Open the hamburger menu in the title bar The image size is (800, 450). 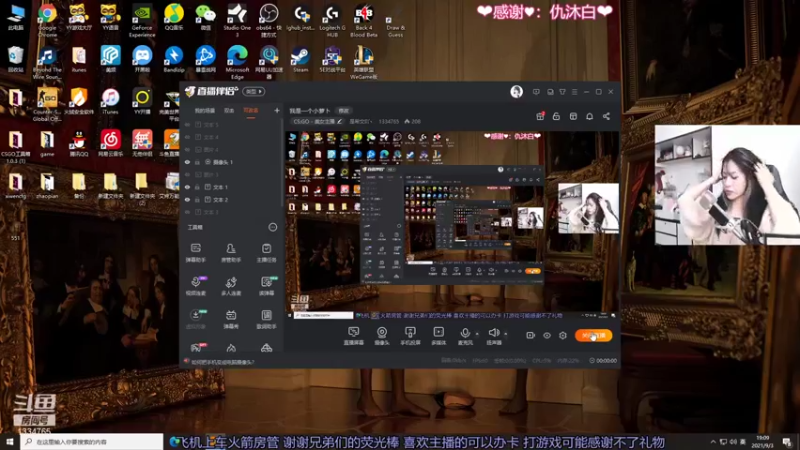(574, 92)
